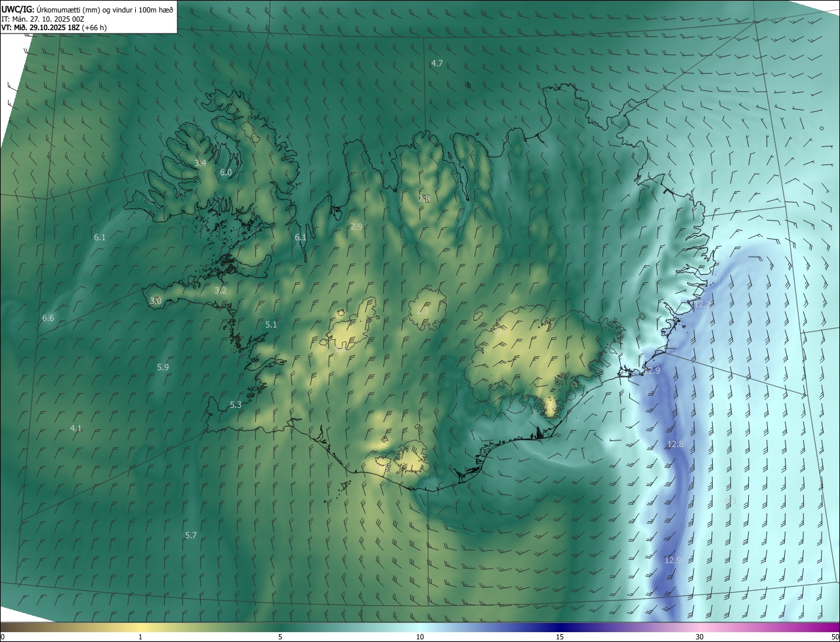Click the 6.0 value in the Westfjords
The width and height of the screenshot is (840, 642).
click(225, 172)
